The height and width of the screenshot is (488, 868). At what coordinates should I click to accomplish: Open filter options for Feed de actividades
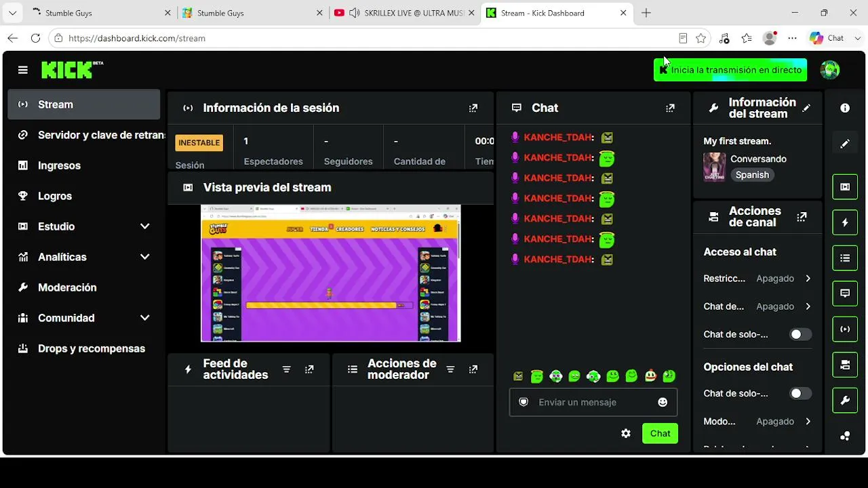click(287, 369)
